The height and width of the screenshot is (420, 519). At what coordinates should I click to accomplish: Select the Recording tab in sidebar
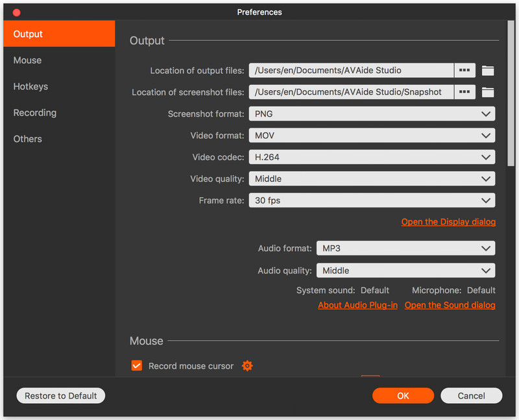pyautogui.click(x=35, y=113)
